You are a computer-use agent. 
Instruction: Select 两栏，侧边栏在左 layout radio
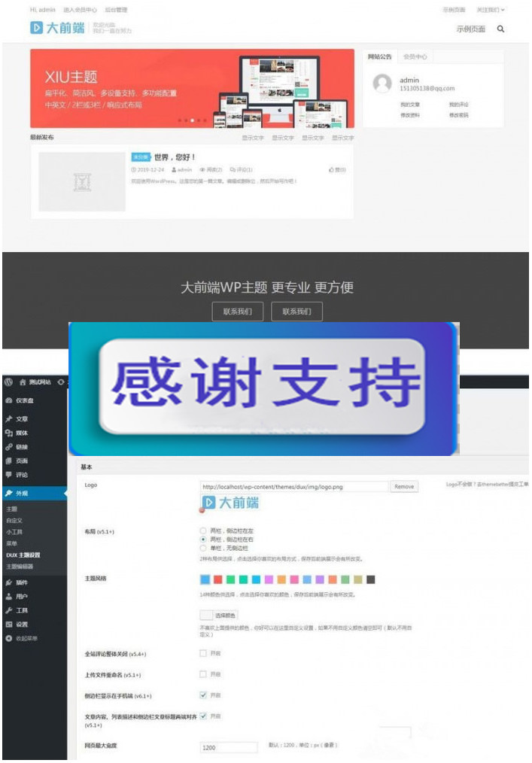coord(203,530)
